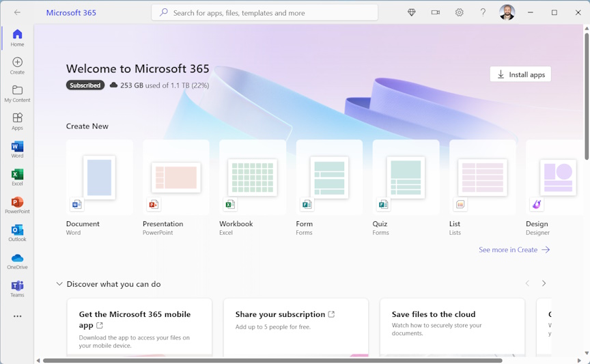Screen dimensions: 590x364
Task: Open settings gear
Action: pyautogui.click(x=459, y=12)
